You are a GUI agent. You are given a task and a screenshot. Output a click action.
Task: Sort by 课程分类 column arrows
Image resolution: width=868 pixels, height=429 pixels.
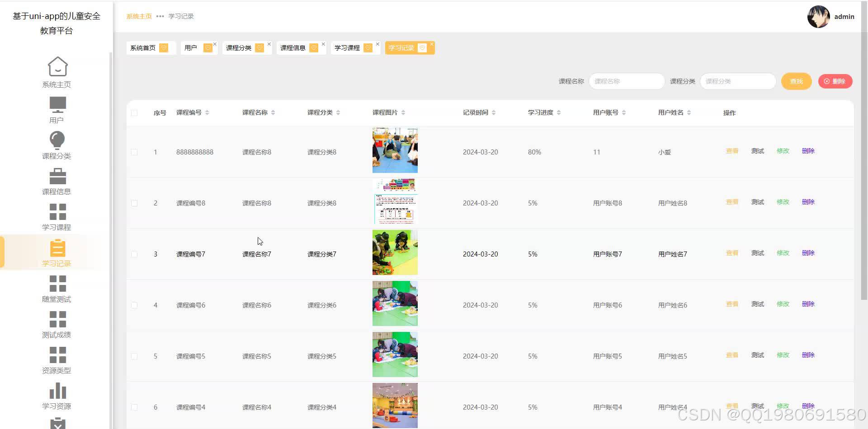tap(338, 112)
